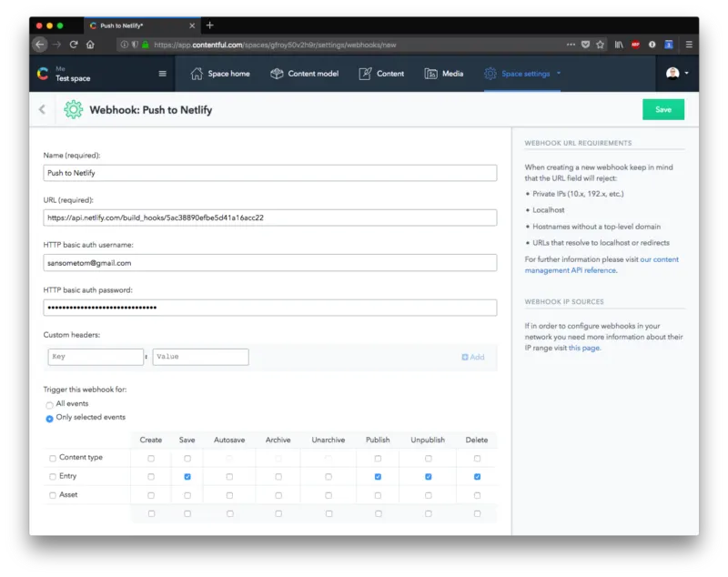Open the page actions ellipsis menu
The width and height of the screenshot is (728, 577).
coord(571,45)
